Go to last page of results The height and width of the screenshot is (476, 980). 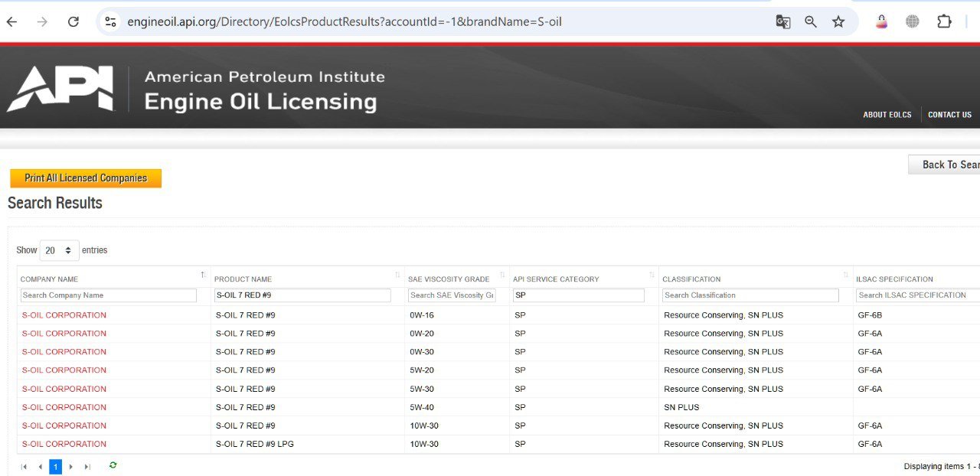[x=87, y=467]
